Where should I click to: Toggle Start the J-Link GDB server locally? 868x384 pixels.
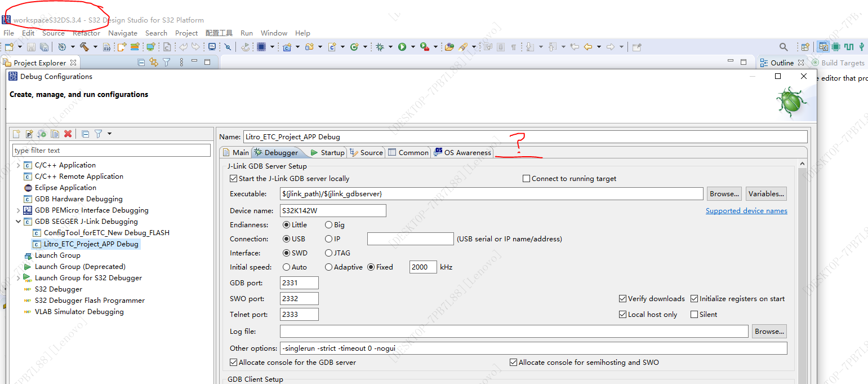(233, 179)
